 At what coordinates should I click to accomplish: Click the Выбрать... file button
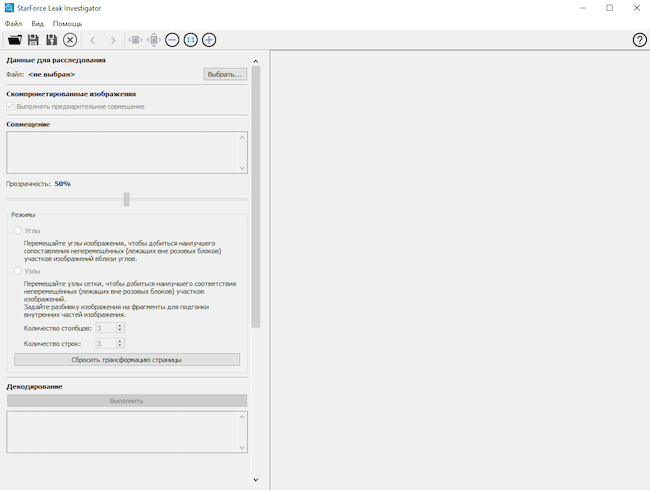coord(225,74)
